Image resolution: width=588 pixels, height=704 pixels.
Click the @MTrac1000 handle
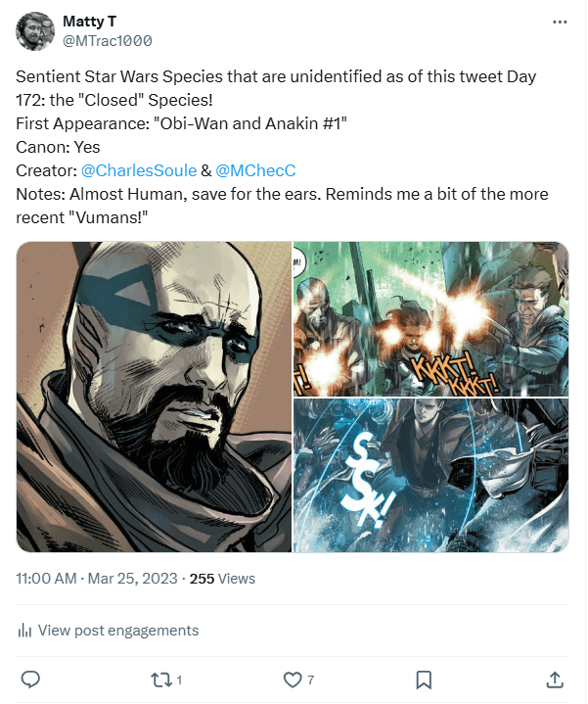tap(107, 40)
